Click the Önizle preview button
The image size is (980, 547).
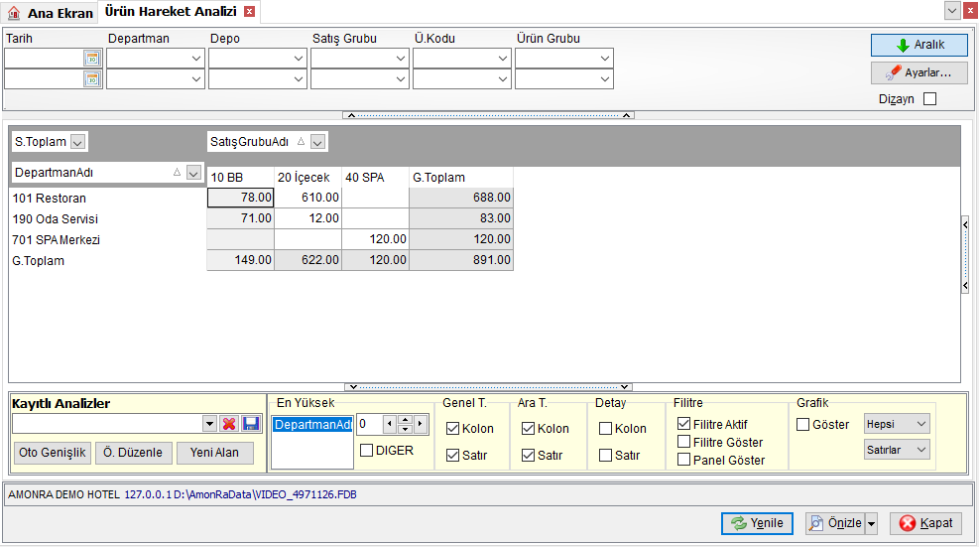coord(835,523)
